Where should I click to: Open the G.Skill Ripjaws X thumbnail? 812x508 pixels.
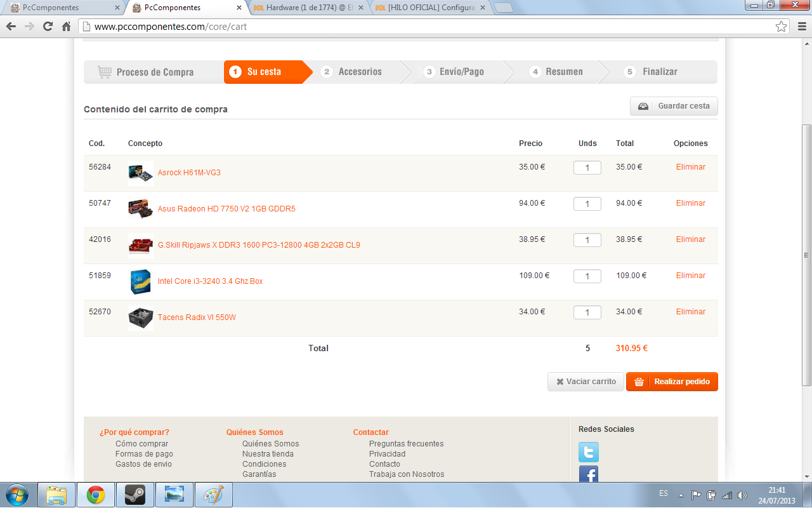point(140,245)
